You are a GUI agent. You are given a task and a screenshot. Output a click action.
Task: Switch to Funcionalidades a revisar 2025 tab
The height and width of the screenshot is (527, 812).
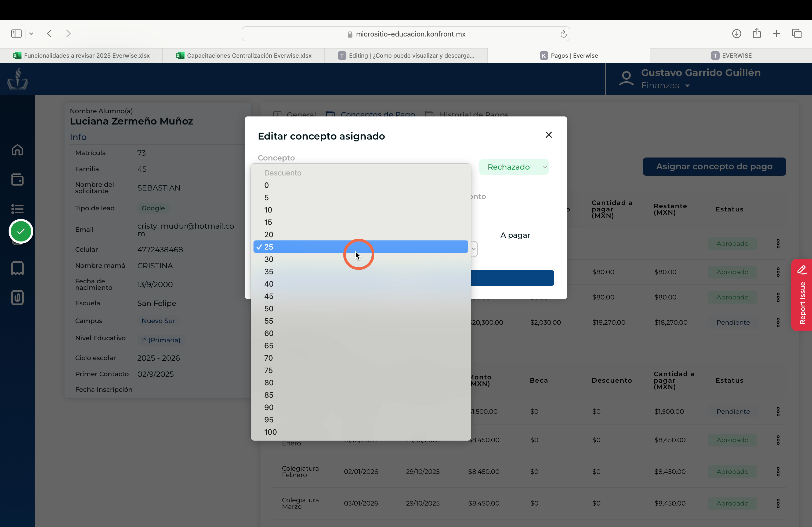81,56
